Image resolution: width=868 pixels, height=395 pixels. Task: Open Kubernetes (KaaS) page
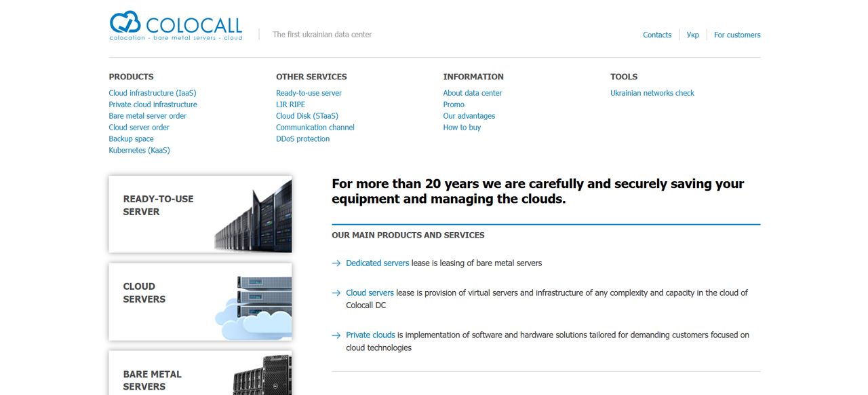(x=139, y=151)
